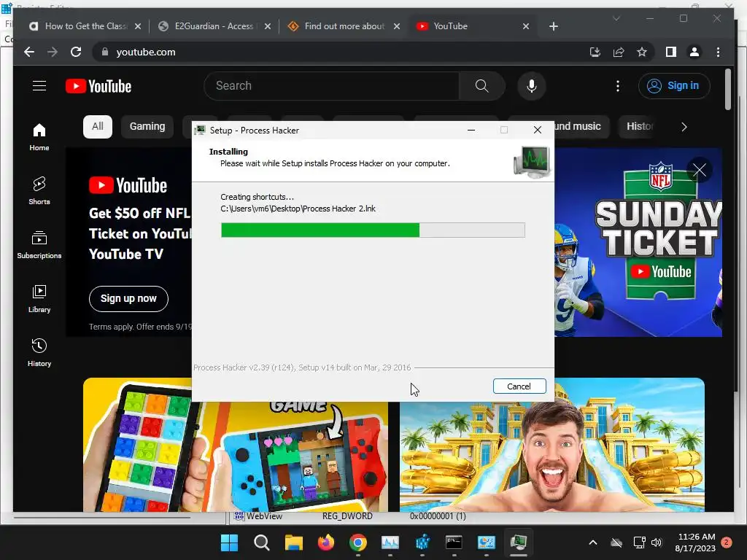
Task: Start voice search with the microphone icon
Action: 532,86
